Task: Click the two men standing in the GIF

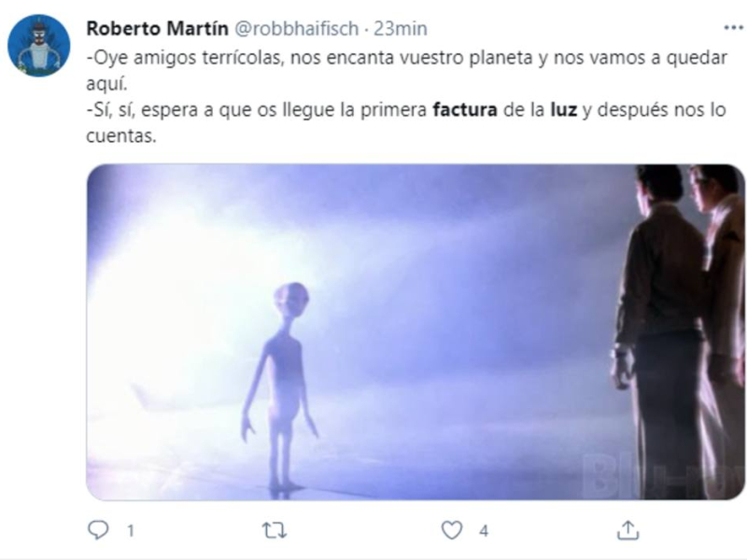Action: pos(678,332)
